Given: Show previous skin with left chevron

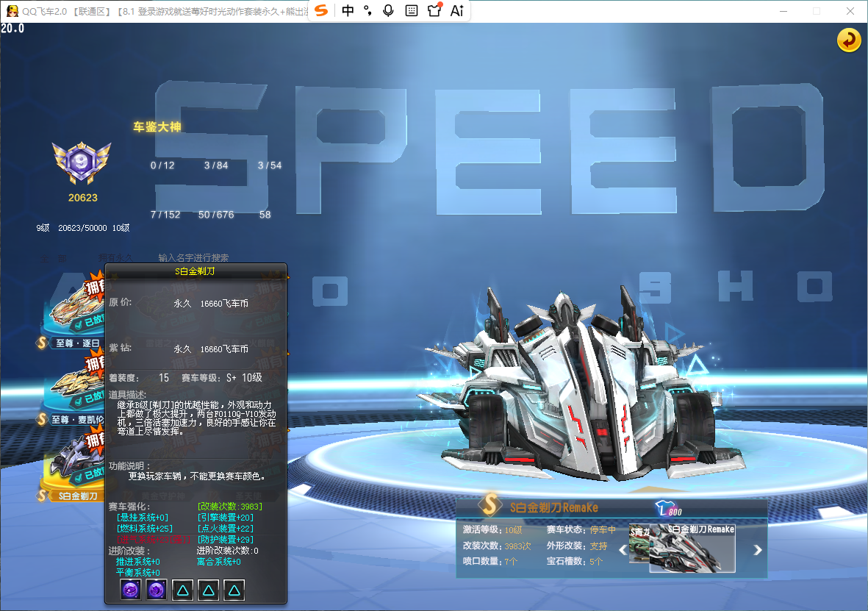Looking at the screenshot, I should coord(623,550).
